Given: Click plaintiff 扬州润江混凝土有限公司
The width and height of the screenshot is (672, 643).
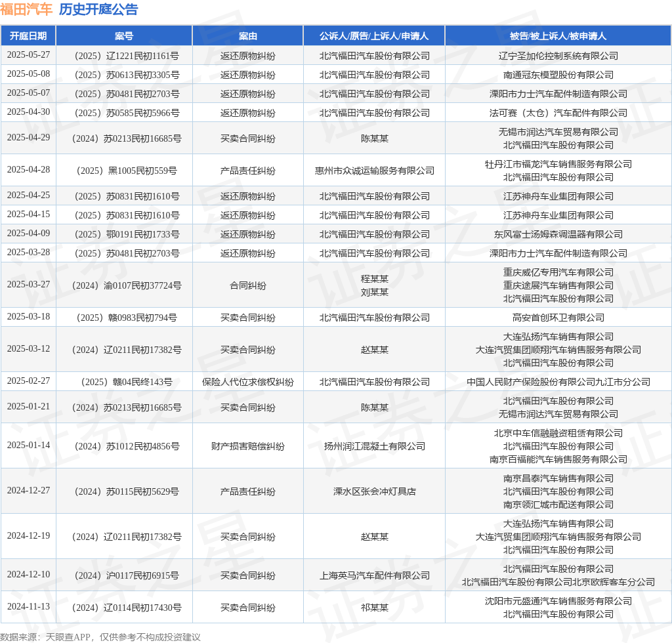Looking at the screenshot, I should (x=374, y=446).
